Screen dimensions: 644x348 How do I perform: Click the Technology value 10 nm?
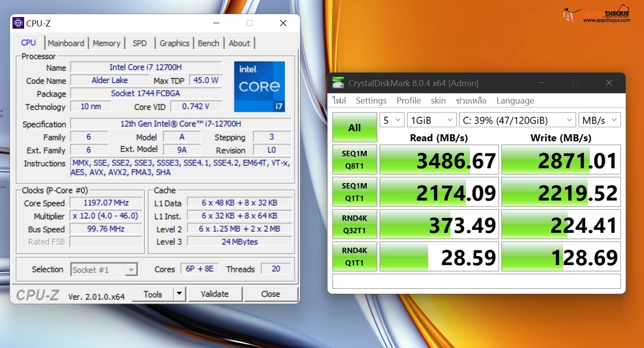point(91,107)
